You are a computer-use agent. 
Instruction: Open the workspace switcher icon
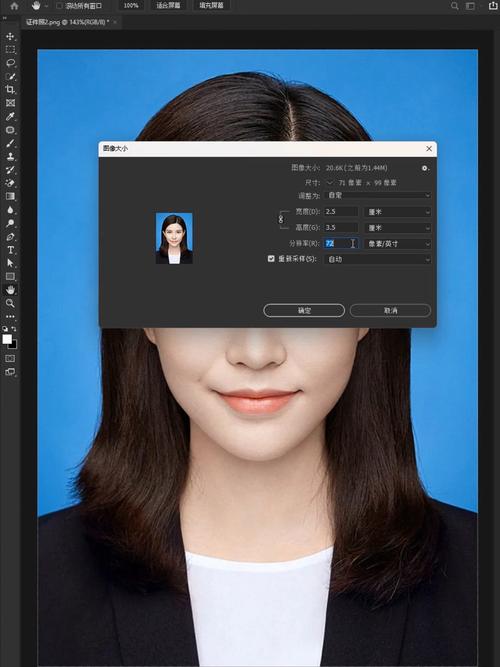(470, 6)
